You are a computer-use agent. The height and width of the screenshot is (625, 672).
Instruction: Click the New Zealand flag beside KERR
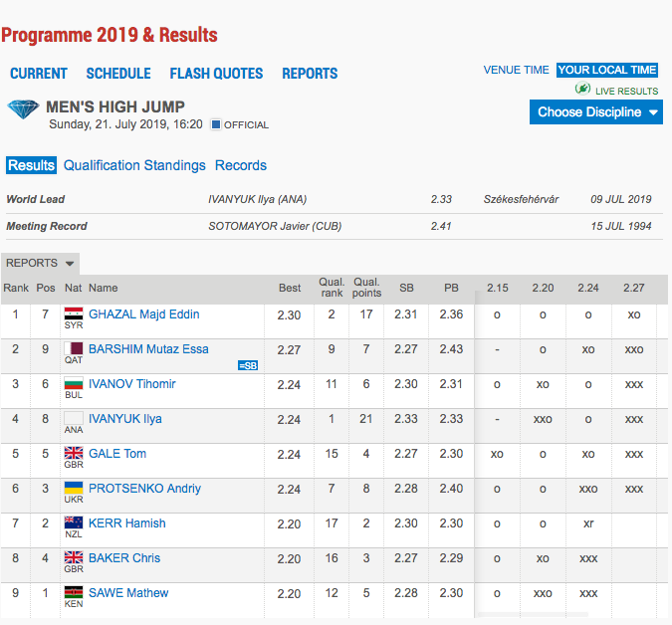tap(73, 523)
